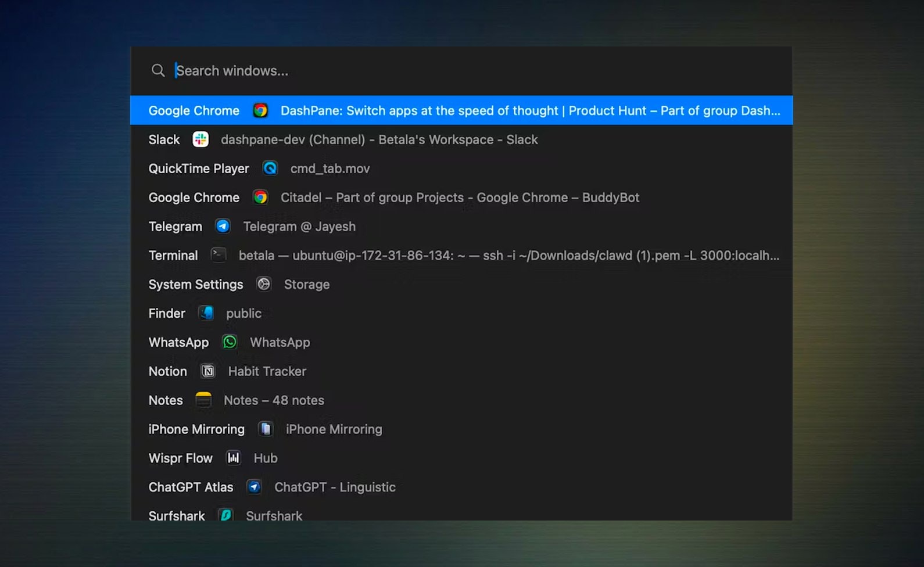
Task: Click the Finder app icon
Action: 206,313
